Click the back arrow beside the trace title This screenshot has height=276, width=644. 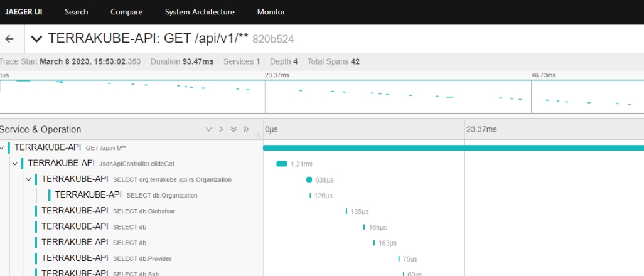[9, 39]
